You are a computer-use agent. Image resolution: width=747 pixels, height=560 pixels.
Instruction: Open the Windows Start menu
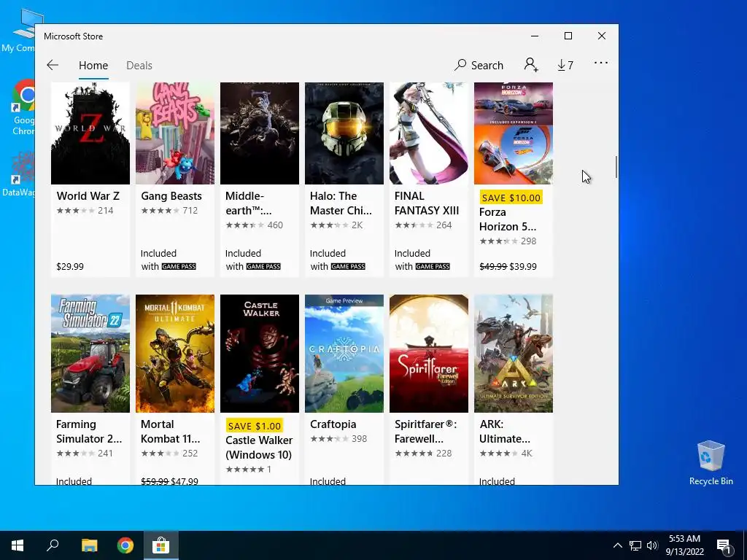tap(18, 545)
